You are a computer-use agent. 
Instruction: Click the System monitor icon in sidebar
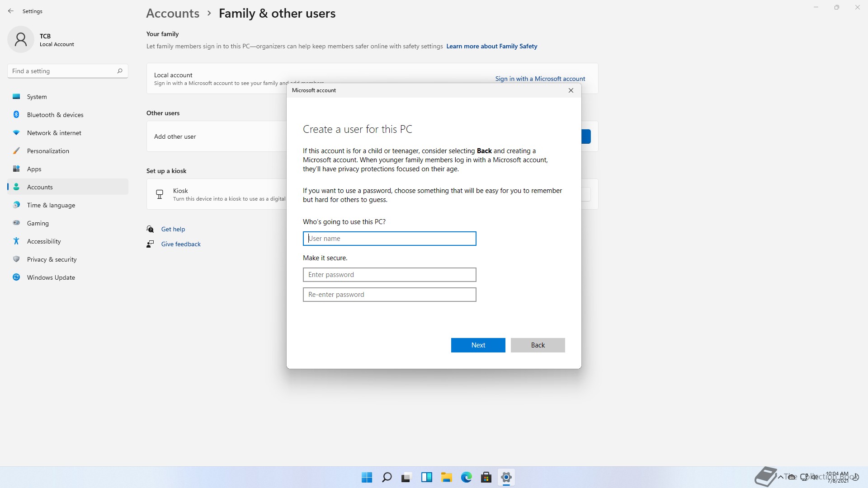tap(16, 97)
